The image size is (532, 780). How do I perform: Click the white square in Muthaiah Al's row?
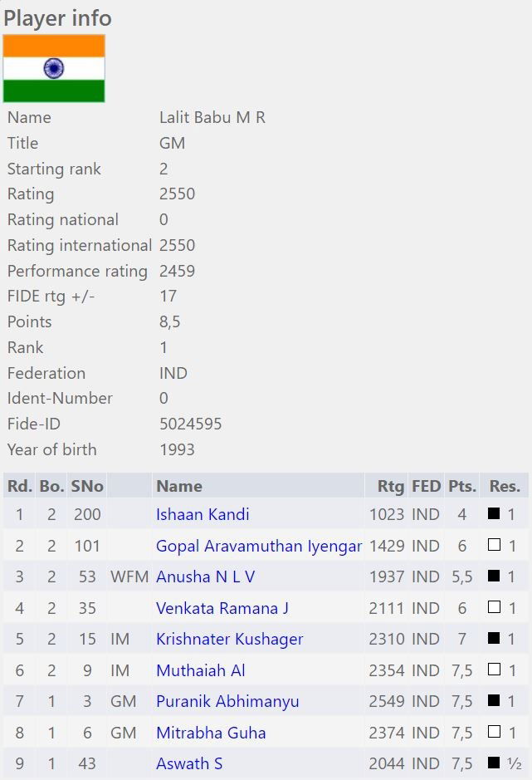point(494,670)
